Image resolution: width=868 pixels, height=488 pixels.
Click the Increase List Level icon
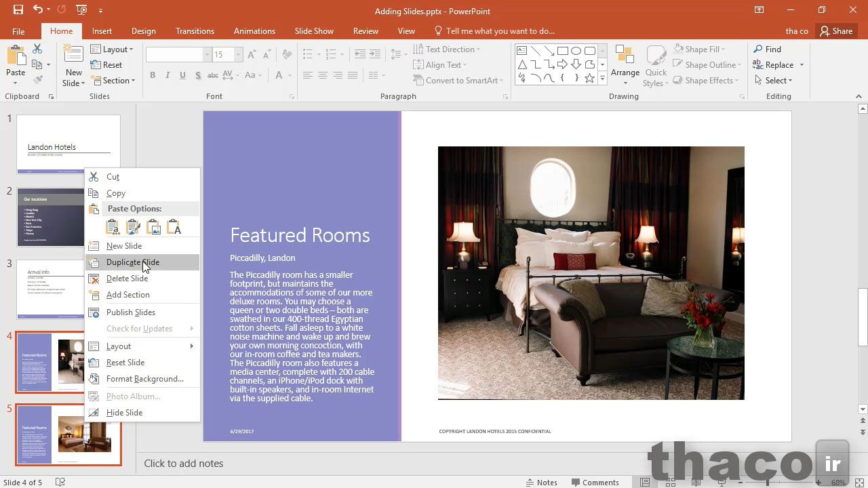[375, 54]
